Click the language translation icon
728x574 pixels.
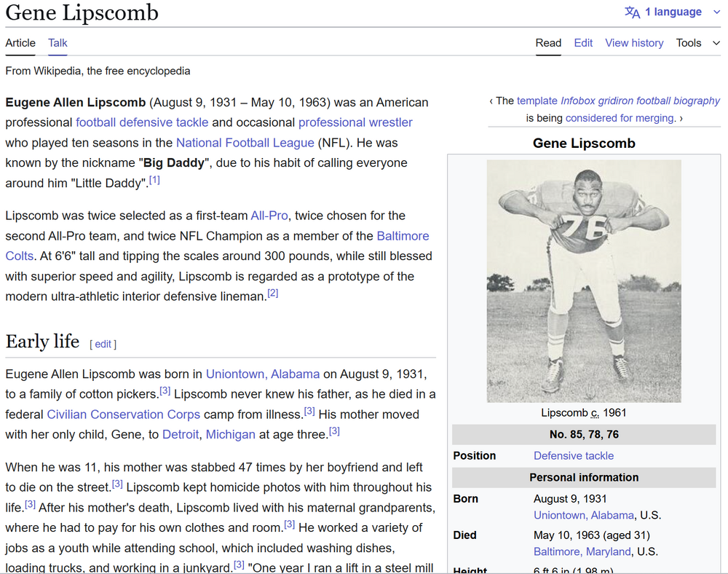point(632,12)
